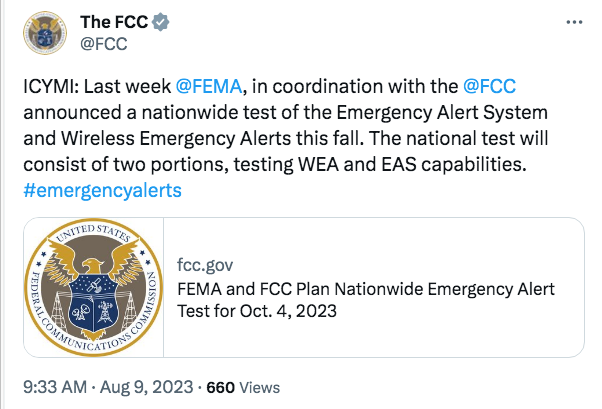
Task: Click the blue verified badge
Action: coord(160,22)
